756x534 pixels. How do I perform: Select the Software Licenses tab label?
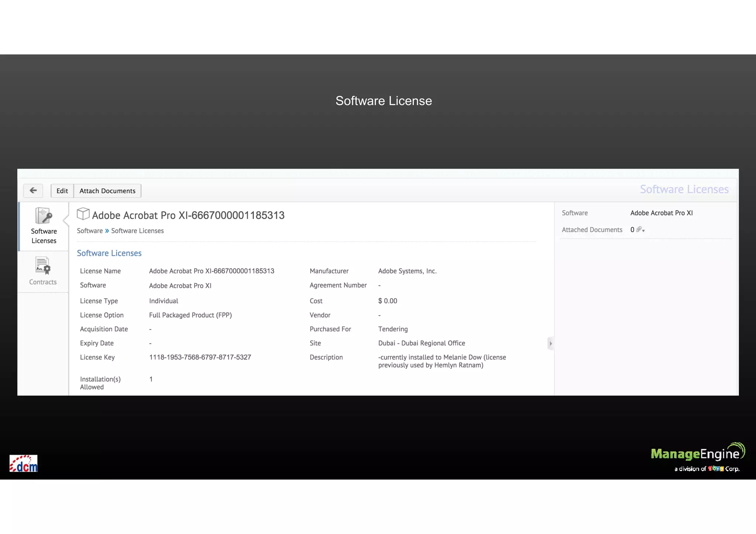44,236
